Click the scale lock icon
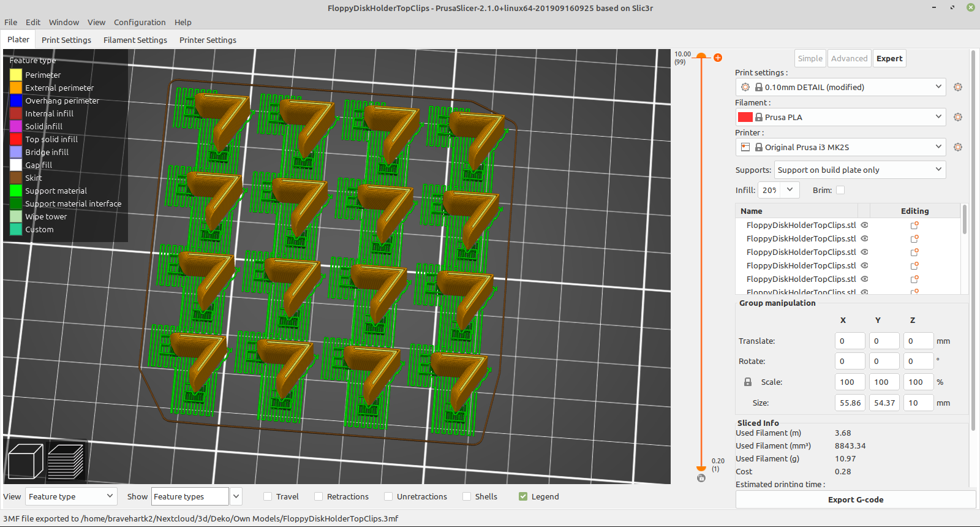Image resolution: width=980 pixels, height=527 pixels. click(748, 382)
